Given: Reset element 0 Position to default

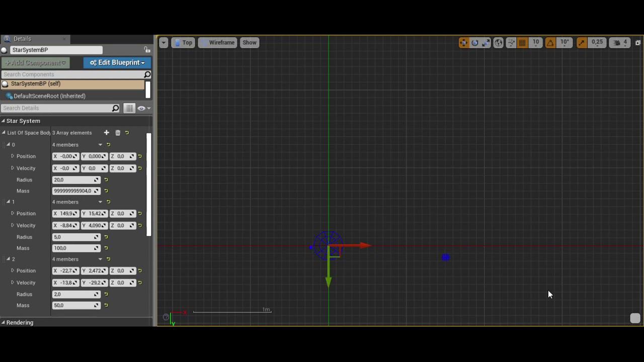Looking at the screenshot, I should 140,156.
